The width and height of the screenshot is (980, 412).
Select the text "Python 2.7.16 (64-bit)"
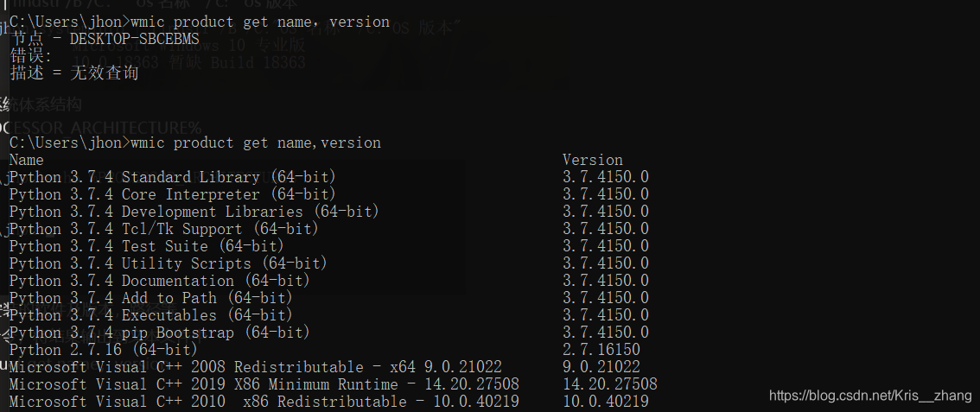click(103, 350)
